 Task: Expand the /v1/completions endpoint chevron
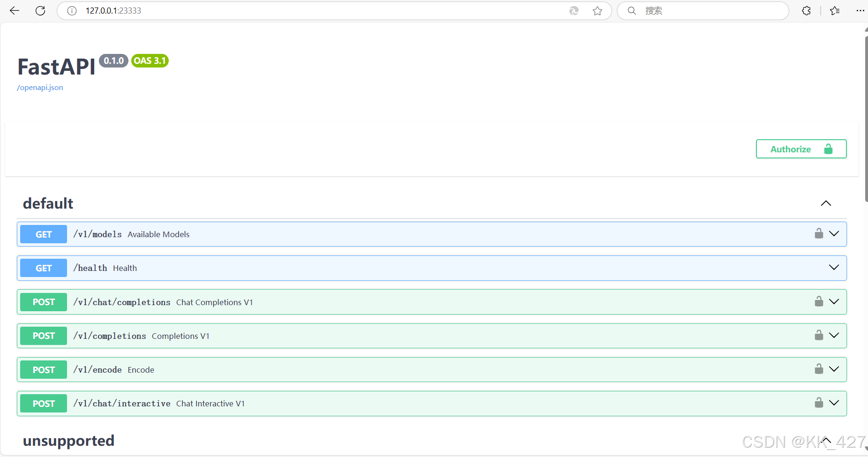coord(834,335)
